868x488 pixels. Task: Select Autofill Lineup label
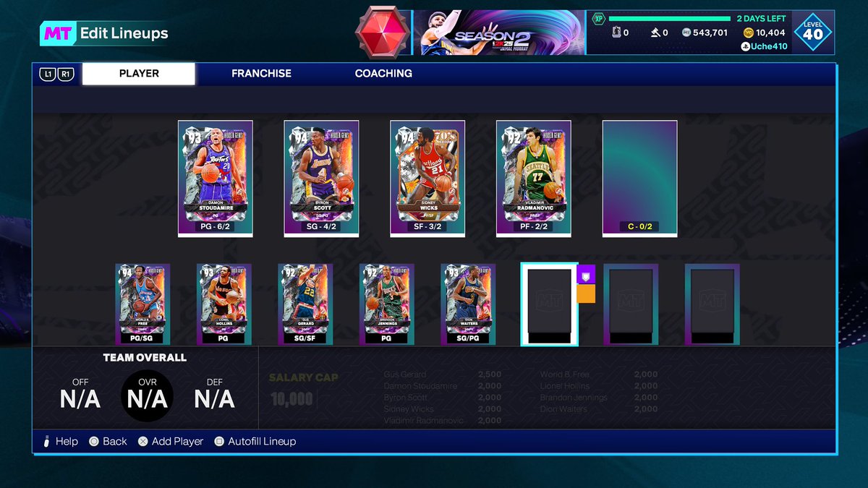262,441
